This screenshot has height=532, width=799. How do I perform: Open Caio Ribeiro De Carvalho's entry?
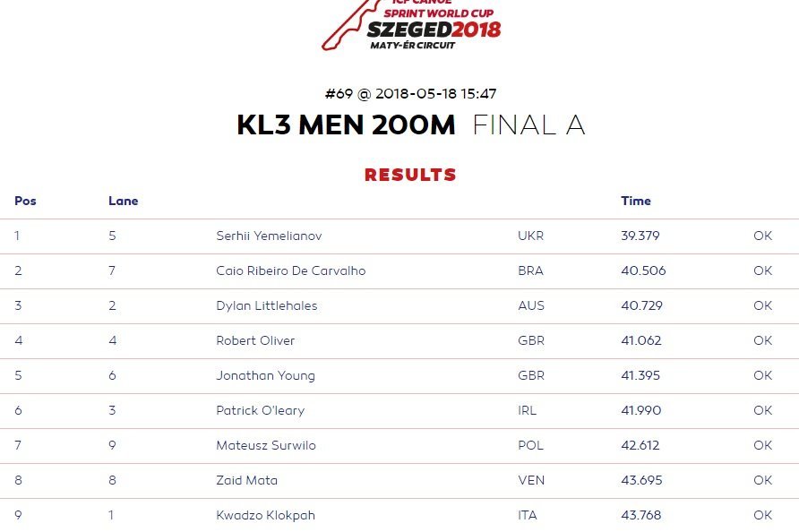pyautogui.click(x=290, y=271)
